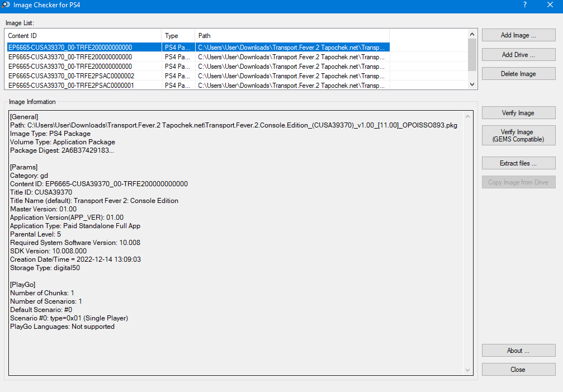Screen dimensions: 563x392
Task: Click the 'Number of Chunks: 1' line
Action: click(x=42, y=293)
